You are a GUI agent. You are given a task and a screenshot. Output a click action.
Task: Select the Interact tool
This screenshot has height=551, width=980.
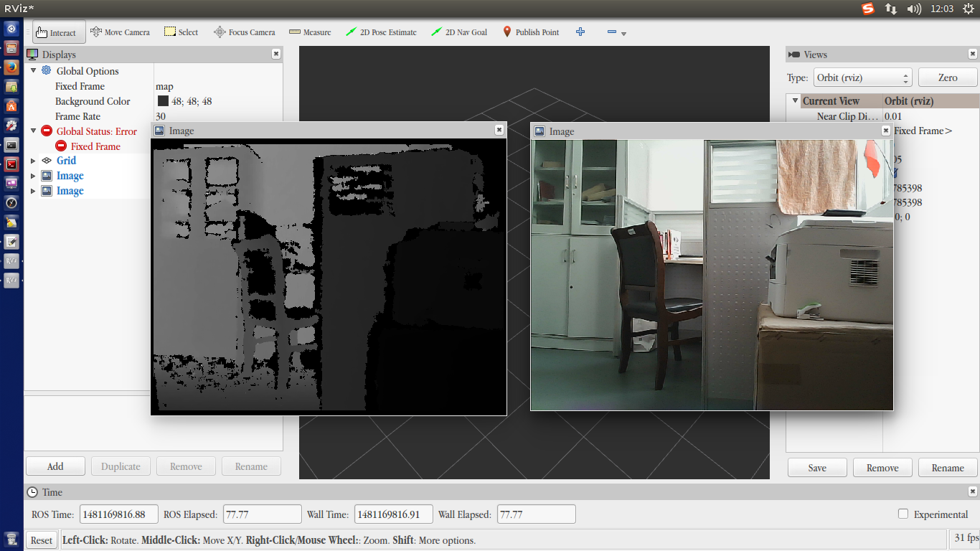(59, 32)
